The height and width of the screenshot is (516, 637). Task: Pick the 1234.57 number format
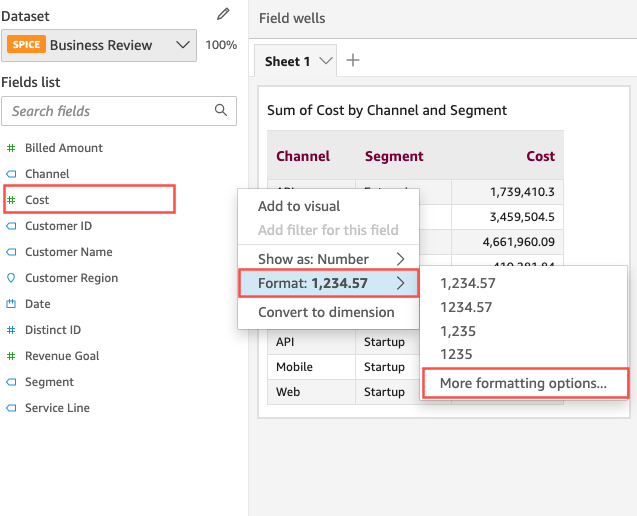467,307
